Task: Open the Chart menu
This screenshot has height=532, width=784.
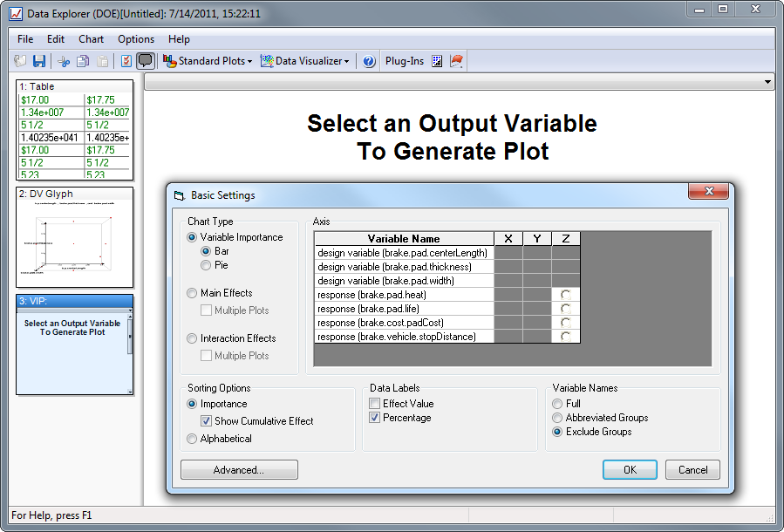Action: (x=91, y=39)
